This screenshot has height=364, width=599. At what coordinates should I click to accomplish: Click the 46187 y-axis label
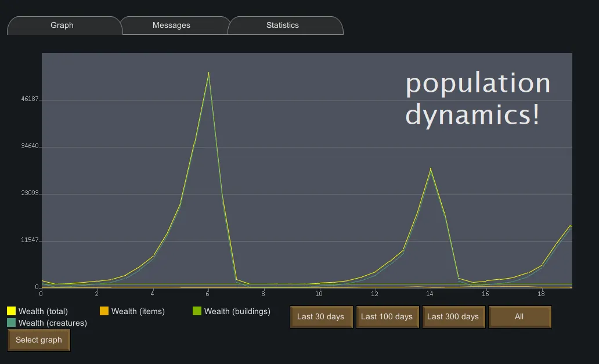click(x=29, y=99)
